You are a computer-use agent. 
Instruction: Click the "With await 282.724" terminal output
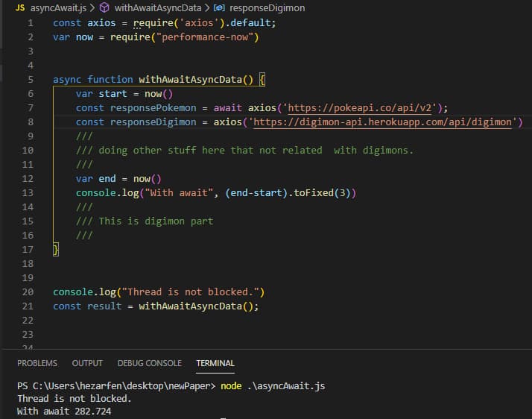(x=64, y=411)
